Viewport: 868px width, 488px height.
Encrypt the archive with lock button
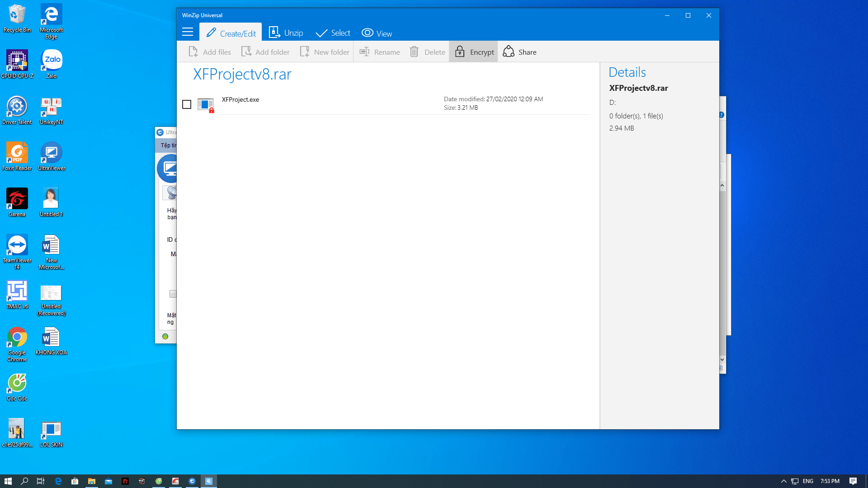[x=473, y=52]
